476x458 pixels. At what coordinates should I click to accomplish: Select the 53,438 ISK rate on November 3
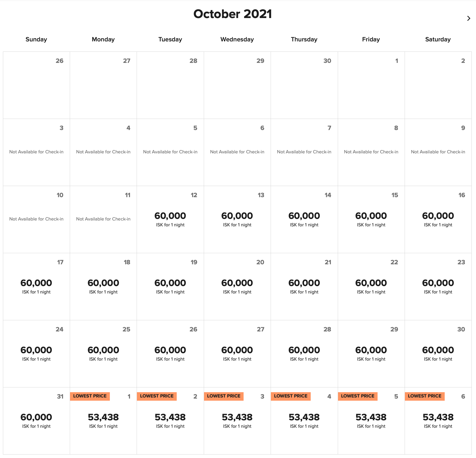237,417
